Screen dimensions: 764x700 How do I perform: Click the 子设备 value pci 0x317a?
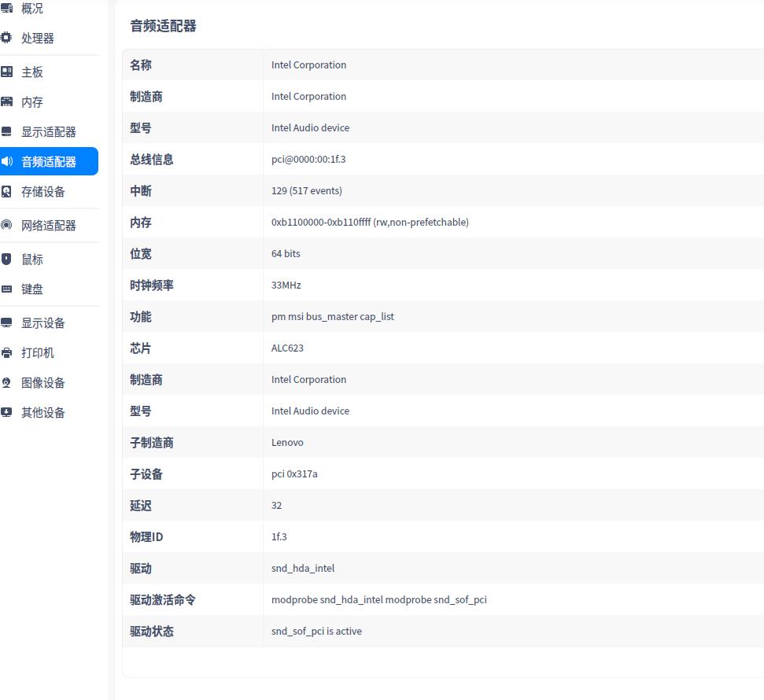[x=294, y=474]
